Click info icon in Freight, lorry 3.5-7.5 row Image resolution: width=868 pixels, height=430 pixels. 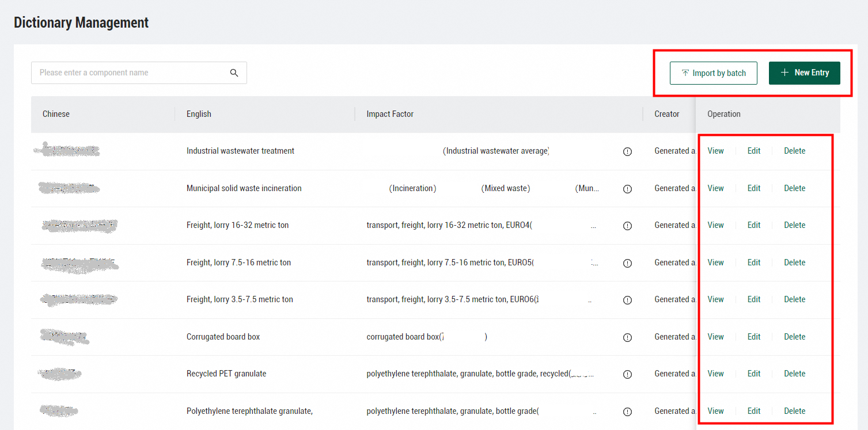[x=628, y=300]
